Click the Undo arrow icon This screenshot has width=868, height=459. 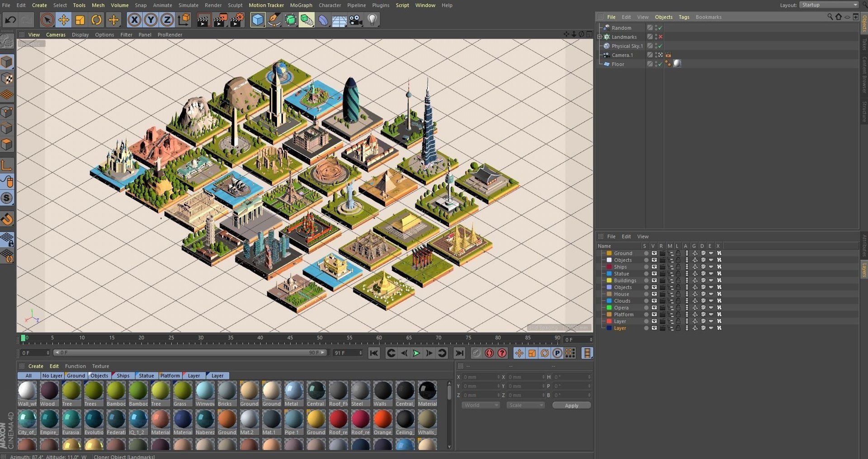click(10, 20)
